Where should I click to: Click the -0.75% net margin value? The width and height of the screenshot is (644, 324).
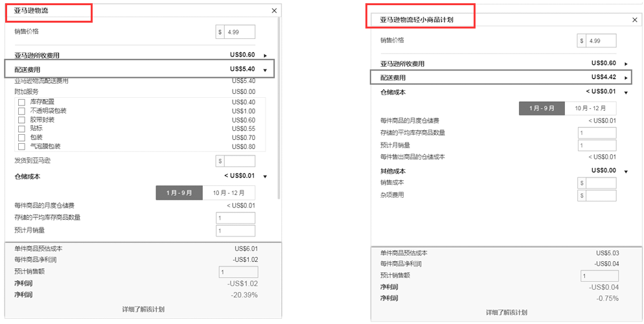(x=608, y=298)
